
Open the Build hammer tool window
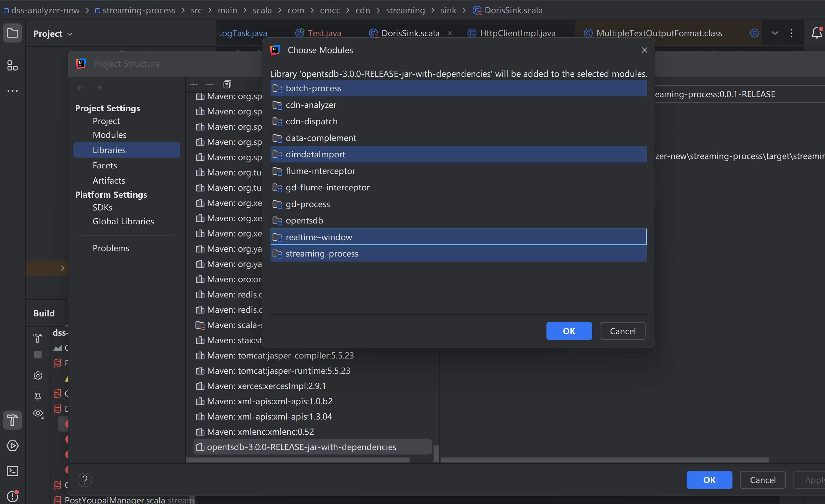click(12, 420)
